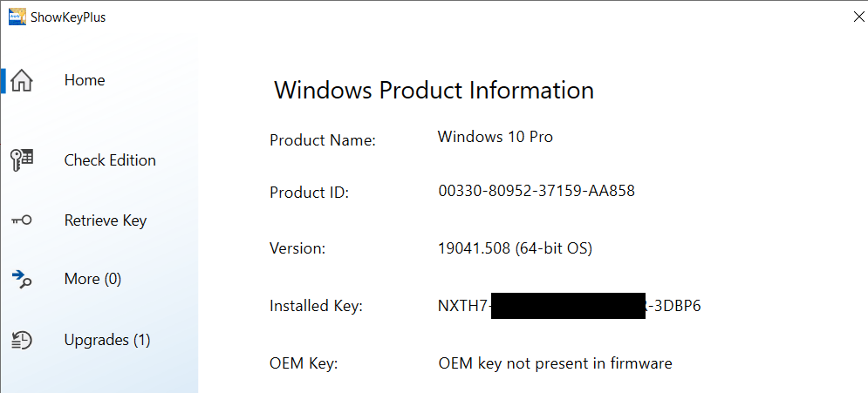The width and height of the screenshot is (868, 393).
Task: Click the Check Edition key-grid icon
Action: (x=21, y=160)
